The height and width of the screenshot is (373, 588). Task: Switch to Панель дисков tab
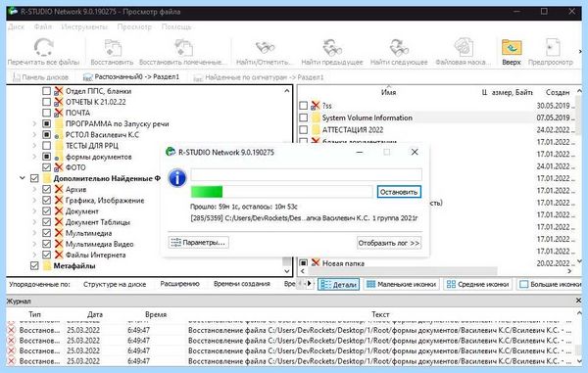40,77
